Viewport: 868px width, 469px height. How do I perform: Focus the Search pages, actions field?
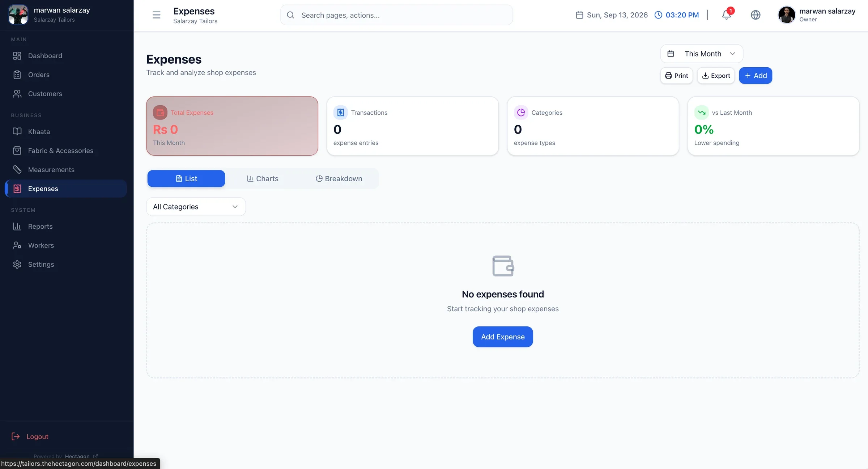click(x=396, y=15)
